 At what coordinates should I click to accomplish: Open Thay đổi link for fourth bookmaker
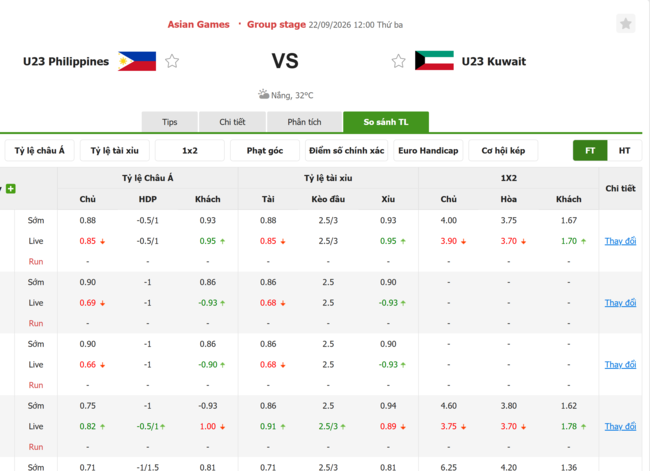[x=620, y=426]
